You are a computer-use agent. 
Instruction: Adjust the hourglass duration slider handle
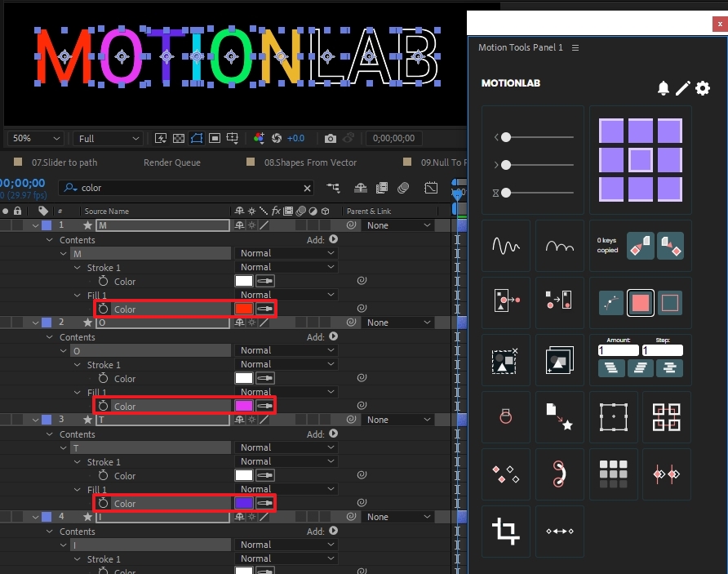tap(506, 193)
